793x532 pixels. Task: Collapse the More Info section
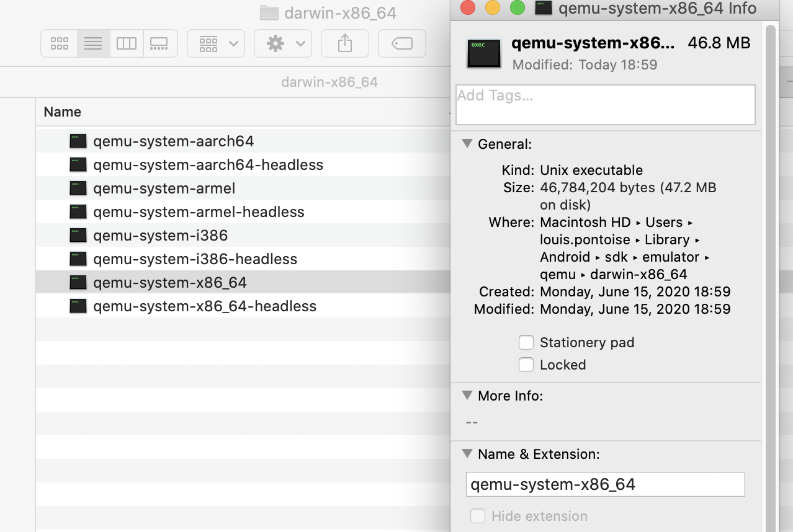click(467, 395)
